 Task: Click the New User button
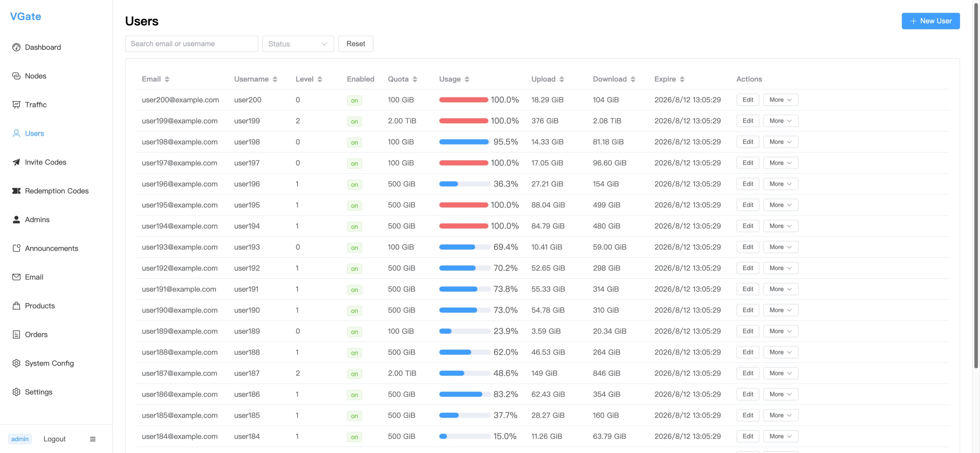[930, 21]
